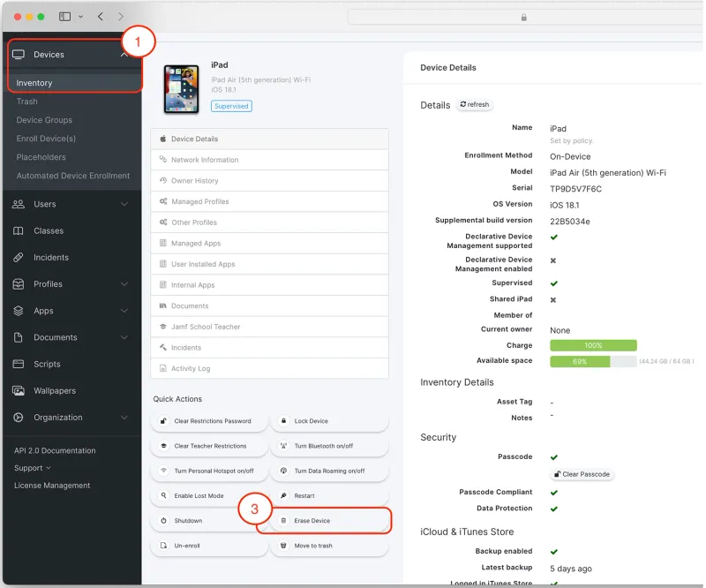The height and width of the screenshot is (588, 706).
Task: Click the Users people icon
Action: coord(19,204)
